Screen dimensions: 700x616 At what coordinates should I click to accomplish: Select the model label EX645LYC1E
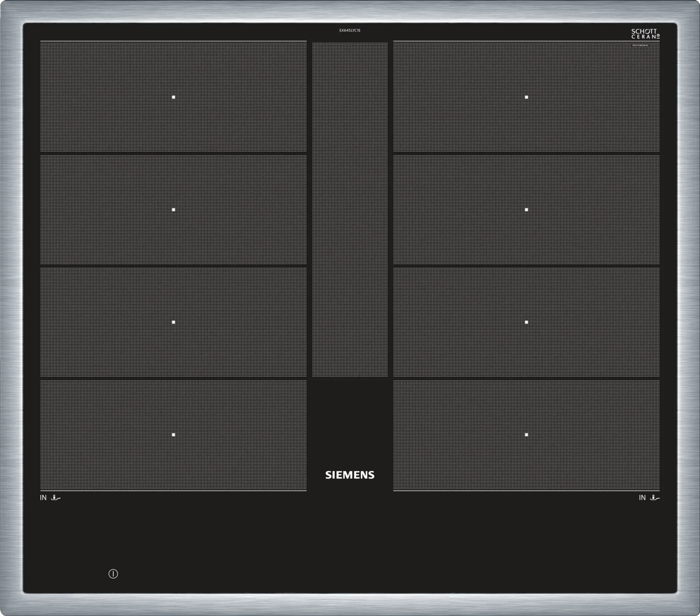tap(351, 30)
